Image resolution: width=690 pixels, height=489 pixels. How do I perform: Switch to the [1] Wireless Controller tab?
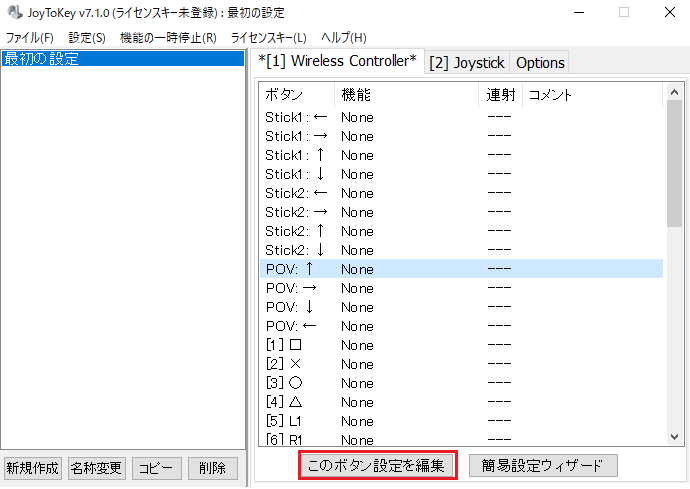[x=337, y=61]
